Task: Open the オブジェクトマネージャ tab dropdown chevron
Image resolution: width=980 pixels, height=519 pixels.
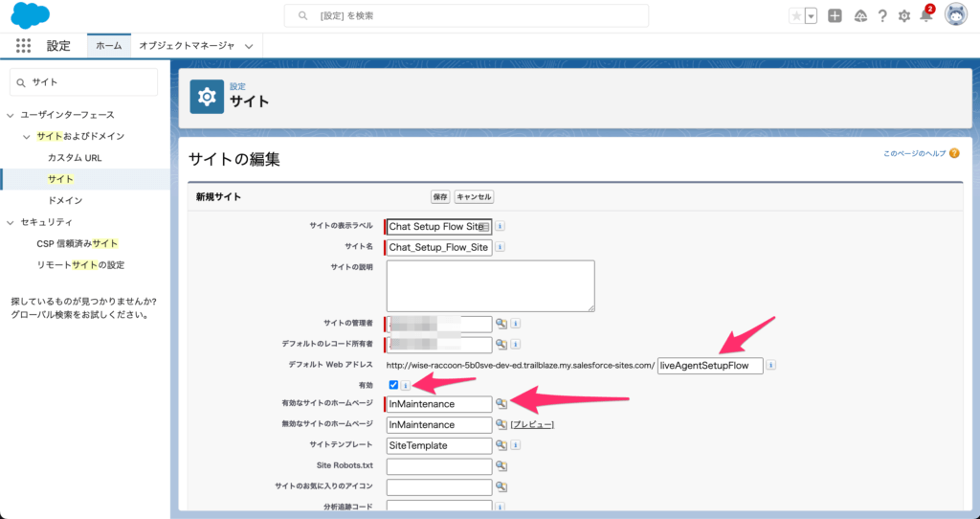Action: point(249,46)
